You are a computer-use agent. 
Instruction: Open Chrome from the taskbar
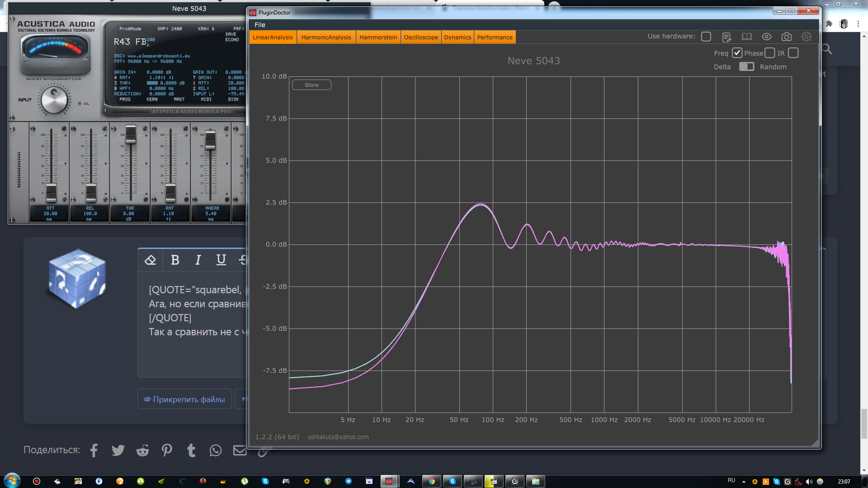pos(432,481)
